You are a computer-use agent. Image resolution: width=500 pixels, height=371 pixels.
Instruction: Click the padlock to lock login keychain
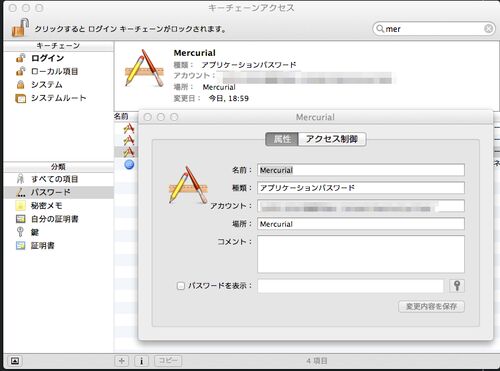click(x=20, y=28)
